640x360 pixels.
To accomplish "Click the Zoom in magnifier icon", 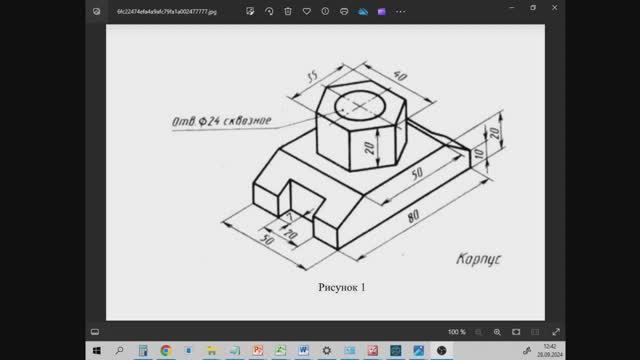I will pos(497,332).
